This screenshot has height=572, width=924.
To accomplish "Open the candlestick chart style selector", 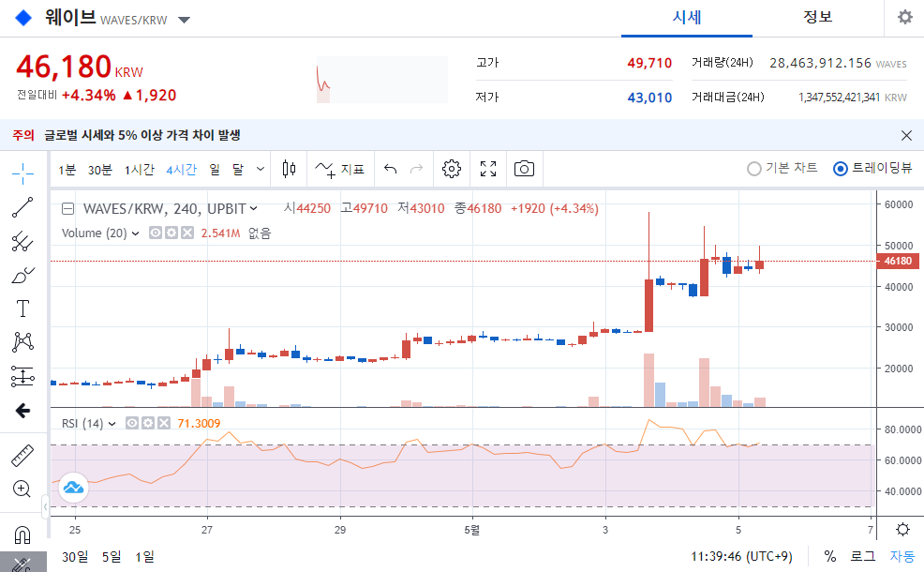I will point(289,169).
